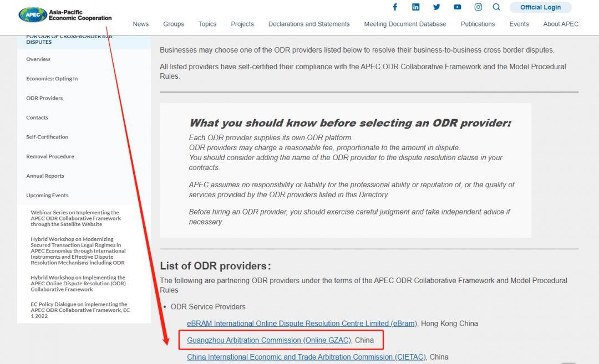This screenshot has height=364, width=599.
Task: Select Contacts in the sidebar
Action: pyautogui.click(x=37, y=117)
